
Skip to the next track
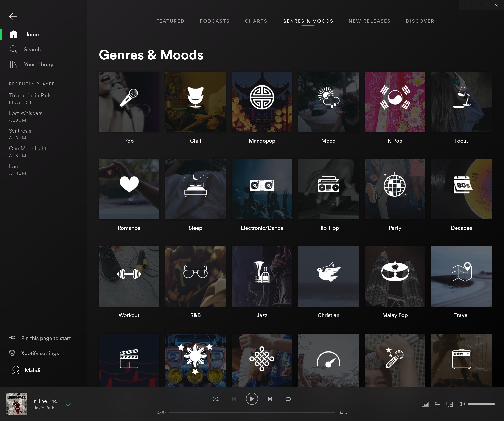tap(270, 399)
